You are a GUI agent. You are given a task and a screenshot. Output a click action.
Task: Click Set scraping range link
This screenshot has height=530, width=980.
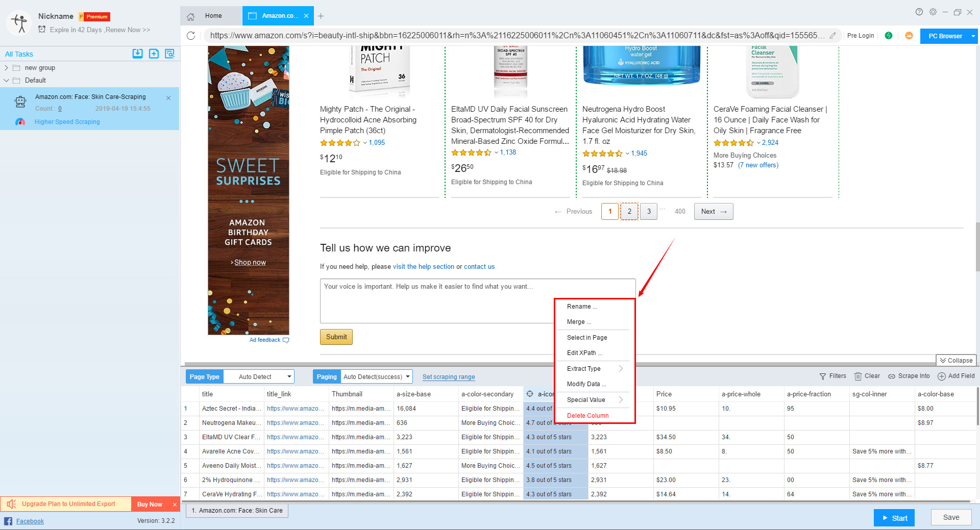[449, 377]
